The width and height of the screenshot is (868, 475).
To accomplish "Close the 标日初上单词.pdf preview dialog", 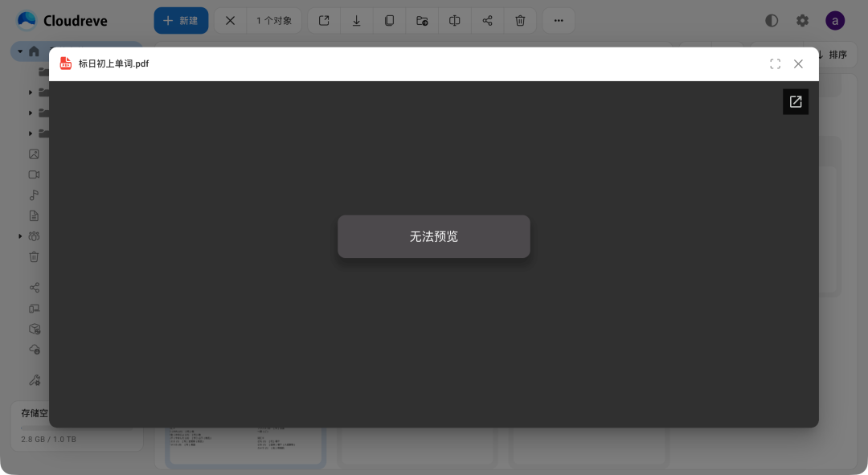I will [x=798, y=64].
